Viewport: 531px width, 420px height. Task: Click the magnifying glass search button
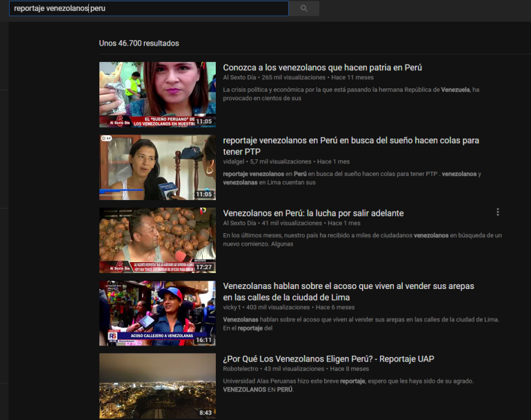(x=304, y=8)
